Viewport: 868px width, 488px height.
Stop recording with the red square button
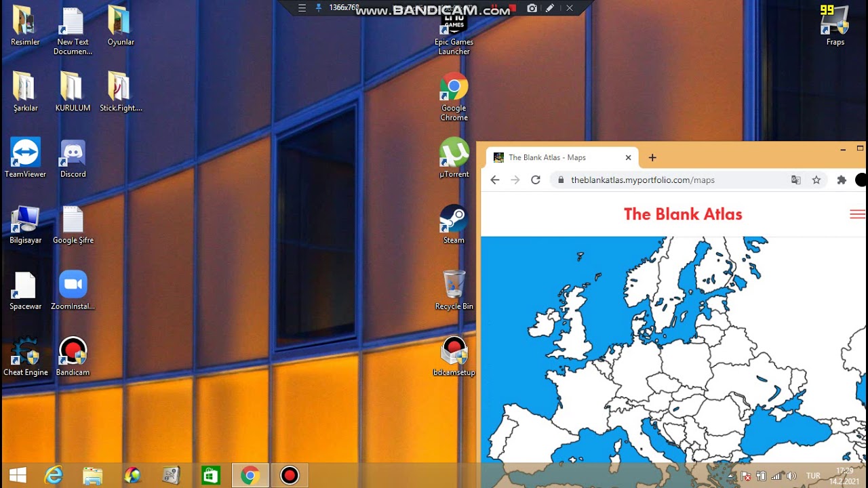(x=513, y=8)
